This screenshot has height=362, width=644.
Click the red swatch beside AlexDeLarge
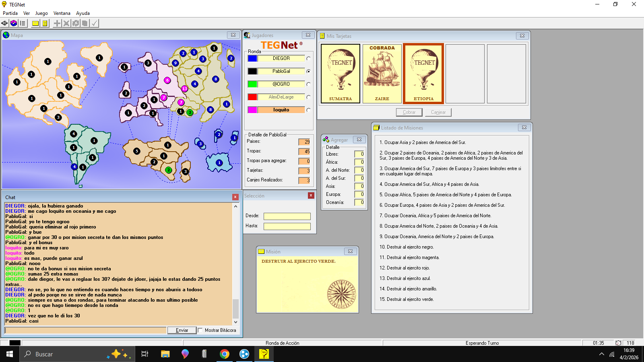(252, 97)
